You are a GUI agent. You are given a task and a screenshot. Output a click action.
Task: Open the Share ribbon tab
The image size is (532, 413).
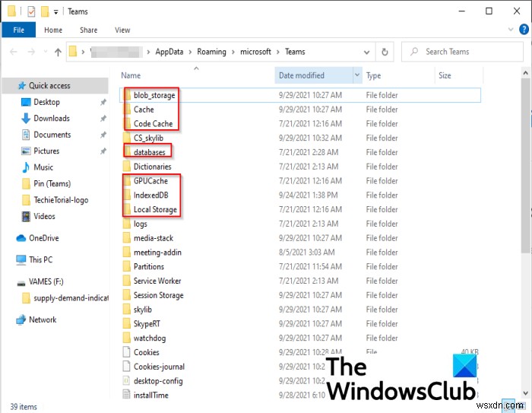89,30
